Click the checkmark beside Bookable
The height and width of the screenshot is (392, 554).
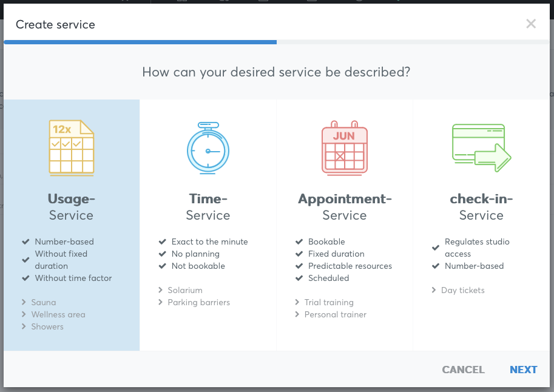pyautogui.click(x=299, y=242)
